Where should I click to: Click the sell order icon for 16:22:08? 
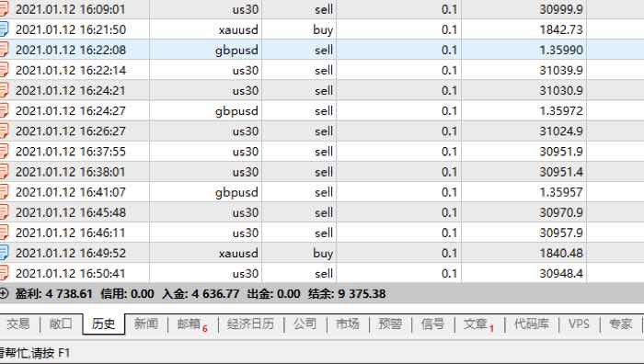click(x=4, y=50)
